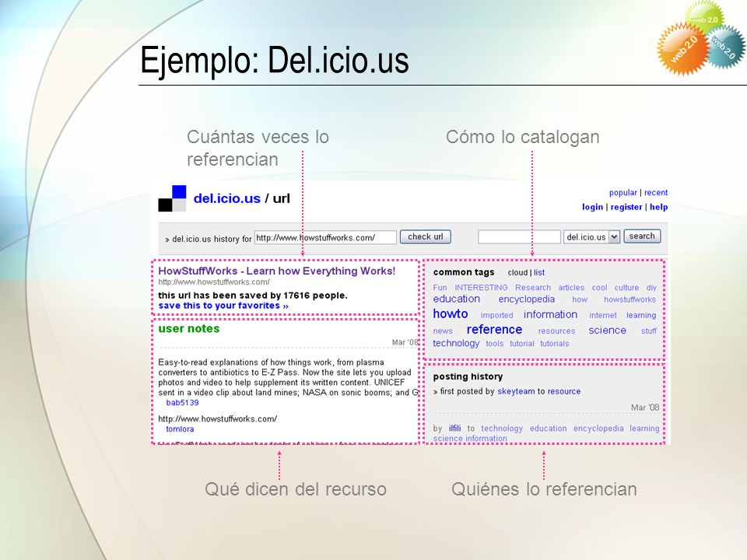Viewport: 747px width, 560px height.
Task: Click the caption 'Qué dicen del recurso'
Action: [x=296, y=489]
